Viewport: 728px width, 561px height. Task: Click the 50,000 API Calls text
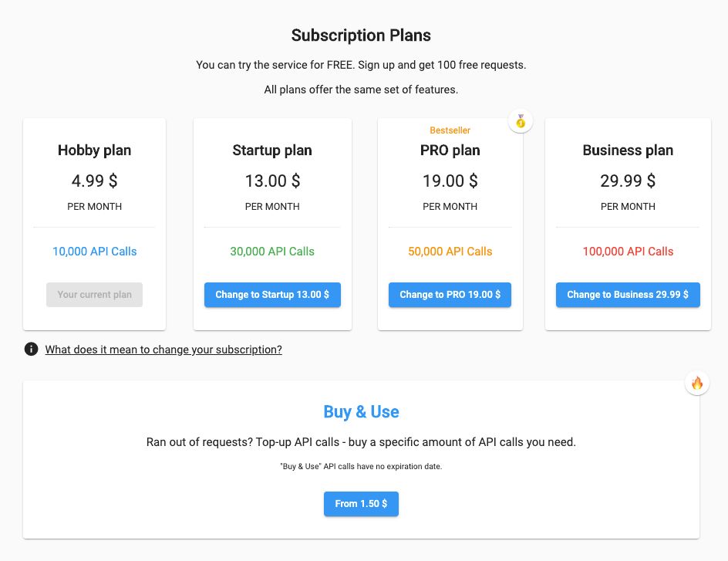tap(450, 251)
